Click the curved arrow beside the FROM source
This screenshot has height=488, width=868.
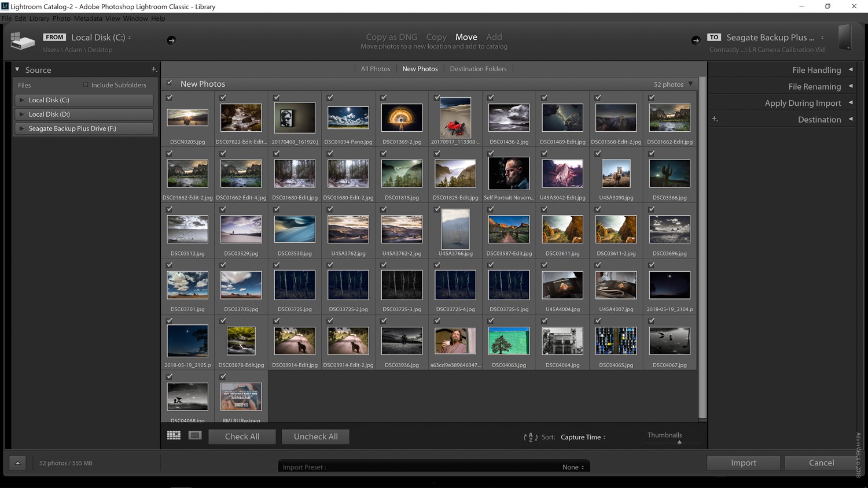(x=171, y=40)
